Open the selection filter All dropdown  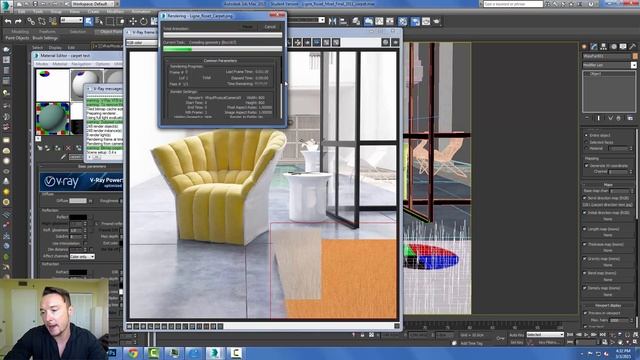pyautogui.click(x=71, y=20)
